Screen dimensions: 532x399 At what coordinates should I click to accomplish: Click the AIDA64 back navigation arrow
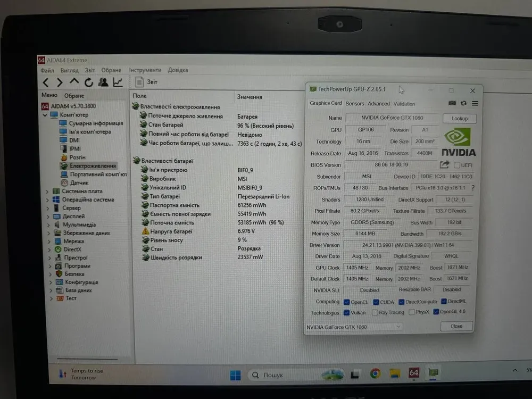(x=46, y=82)
